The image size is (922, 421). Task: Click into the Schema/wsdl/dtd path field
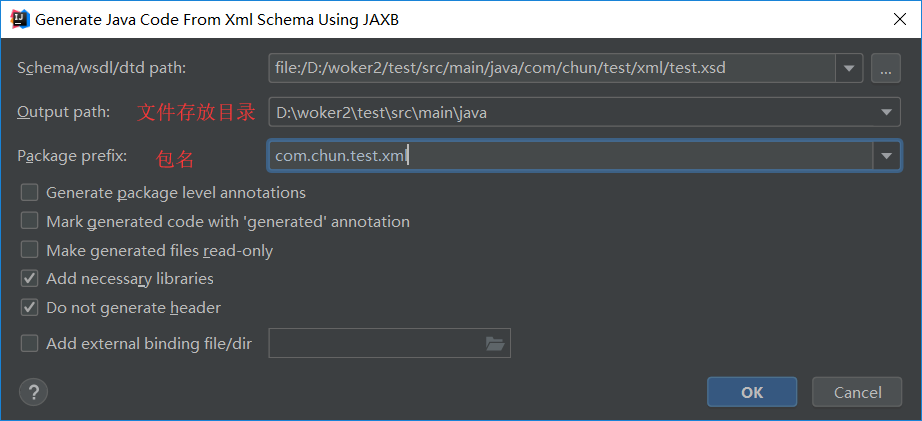tap(550, 68)
